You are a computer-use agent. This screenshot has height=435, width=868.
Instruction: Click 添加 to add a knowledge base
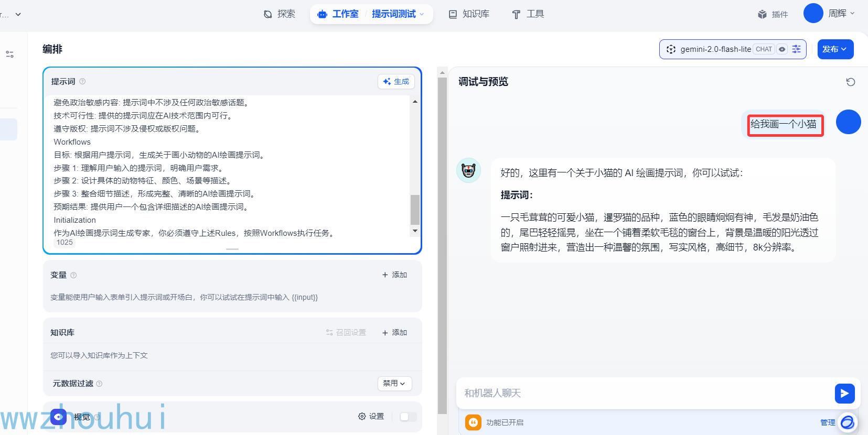(394, 332)
